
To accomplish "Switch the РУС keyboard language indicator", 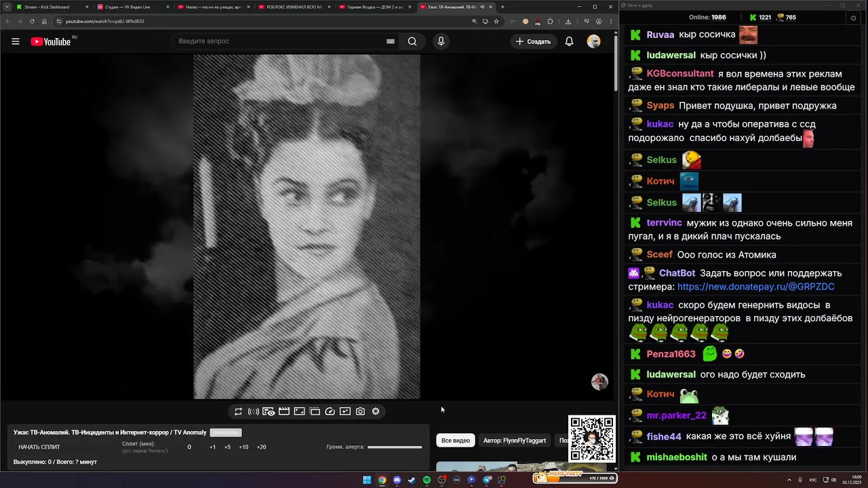I will [813, 480].
